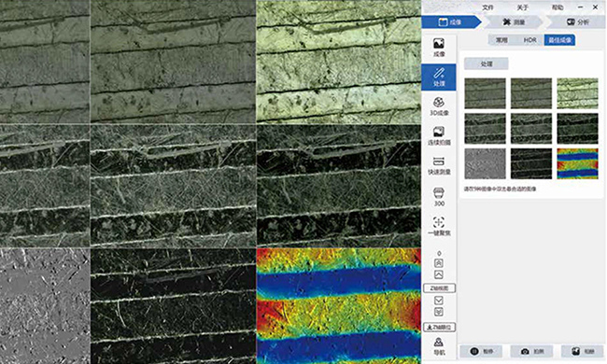Open the 文件 file menu
The width and height of the screenshot is (607, 364).
[x=487, y=7]
